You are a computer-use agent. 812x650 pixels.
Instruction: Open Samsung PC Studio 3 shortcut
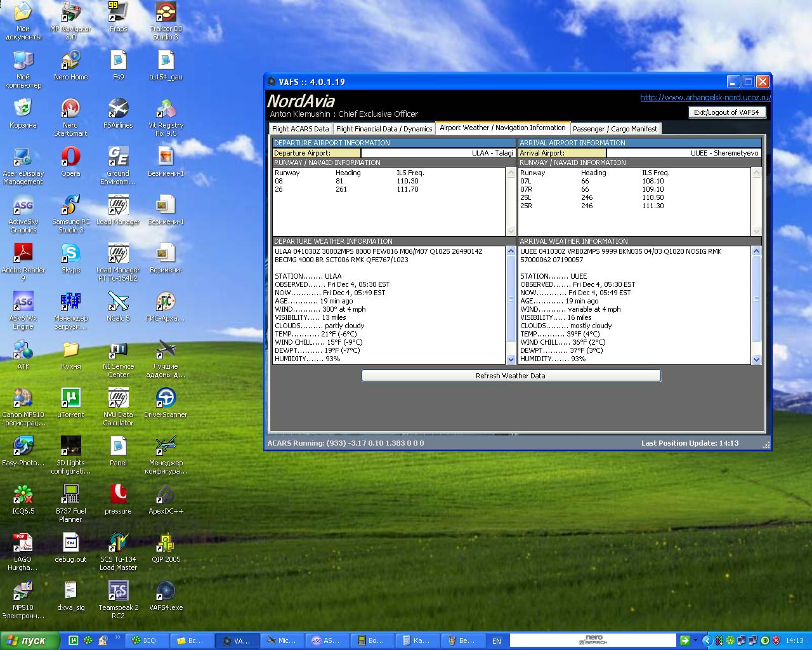70,214
